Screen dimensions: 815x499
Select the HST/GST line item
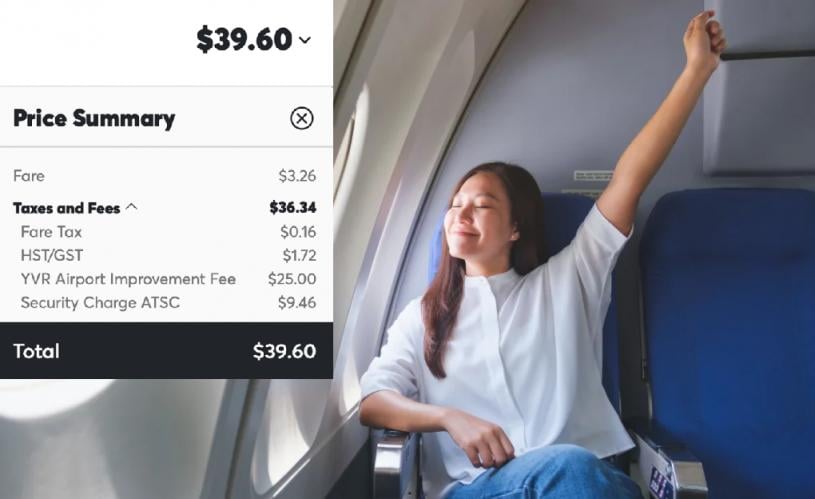(x=52, y=255)
